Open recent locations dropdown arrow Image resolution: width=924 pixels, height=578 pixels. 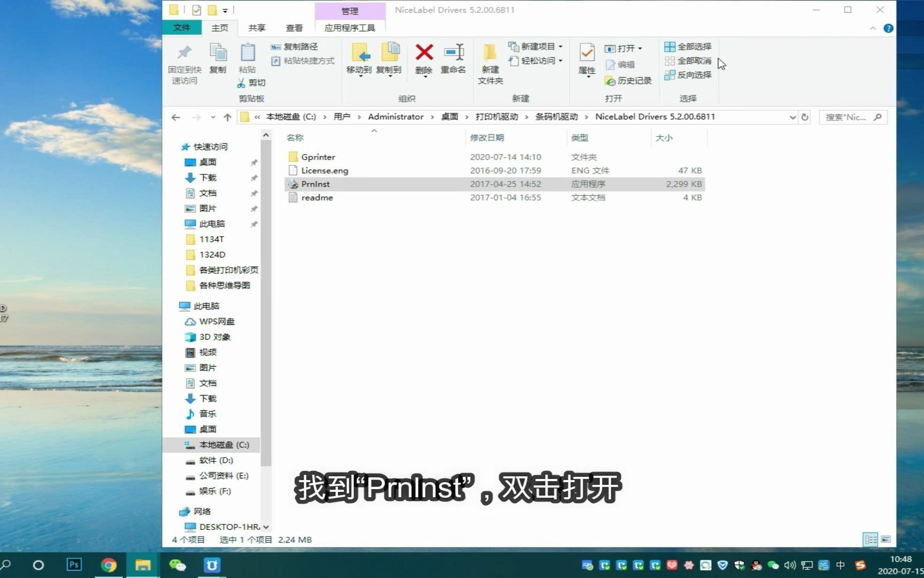coord(213,117)
